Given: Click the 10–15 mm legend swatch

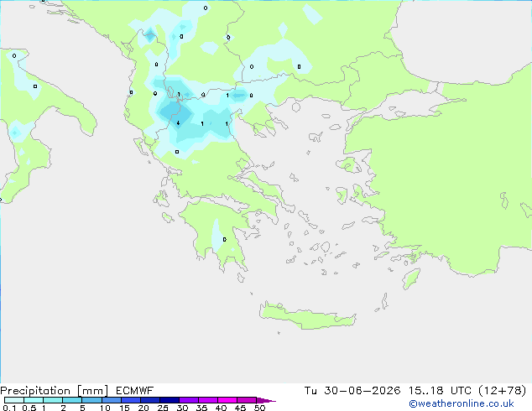Looking at the screenshot, I should pyautogui.click(x=112, y=400).
